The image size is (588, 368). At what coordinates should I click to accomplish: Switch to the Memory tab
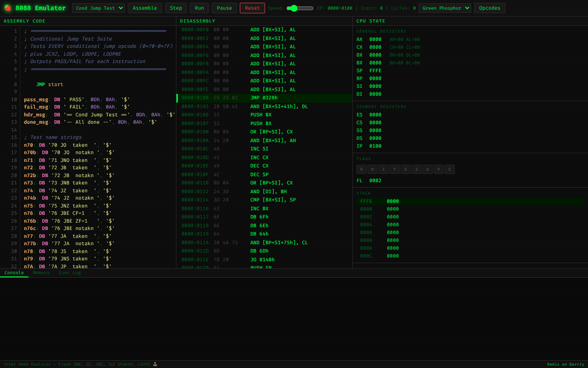(x=41, y=273)
